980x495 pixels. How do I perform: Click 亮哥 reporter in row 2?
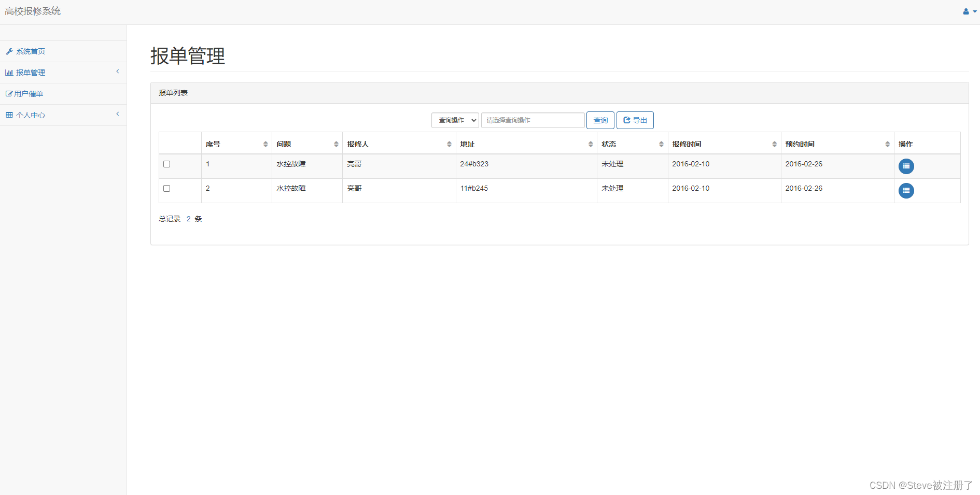tap(354, 188)
